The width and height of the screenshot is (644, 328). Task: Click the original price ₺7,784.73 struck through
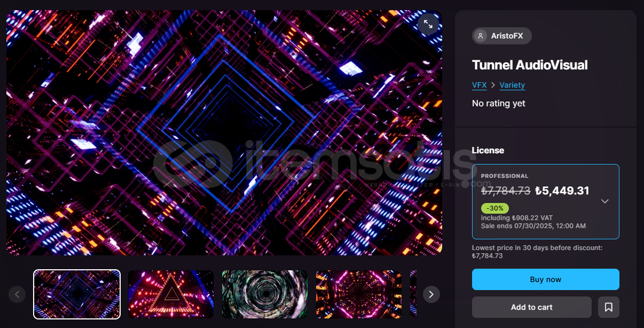[506, 191]
